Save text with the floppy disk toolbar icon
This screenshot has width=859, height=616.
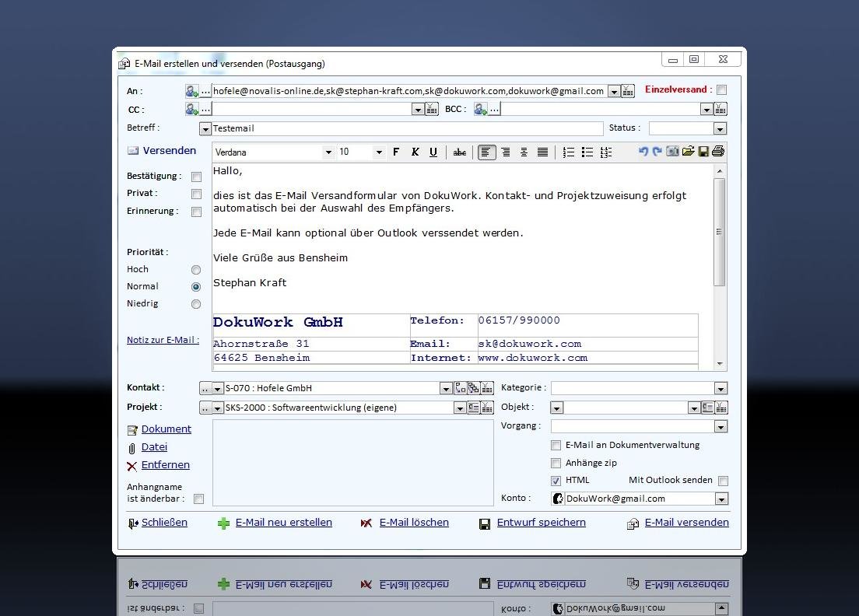[x=703, y=151]
